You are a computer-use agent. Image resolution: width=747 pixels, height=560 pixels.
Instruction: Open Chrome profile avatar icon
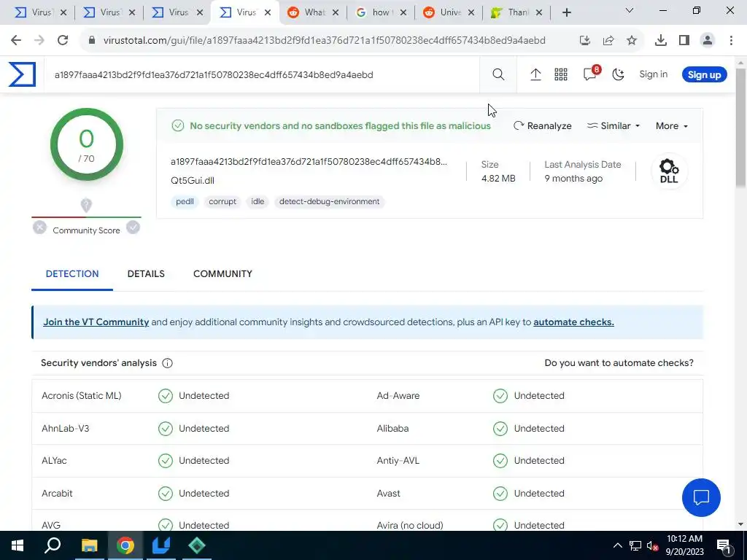[x=708, y=41]
